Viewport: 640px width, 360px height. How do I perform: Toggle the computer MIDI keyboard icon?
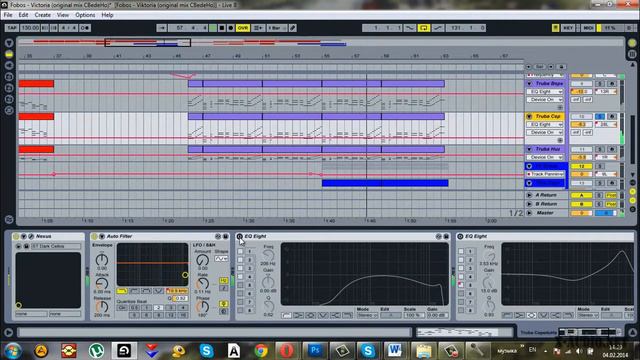tap(556, 28)
